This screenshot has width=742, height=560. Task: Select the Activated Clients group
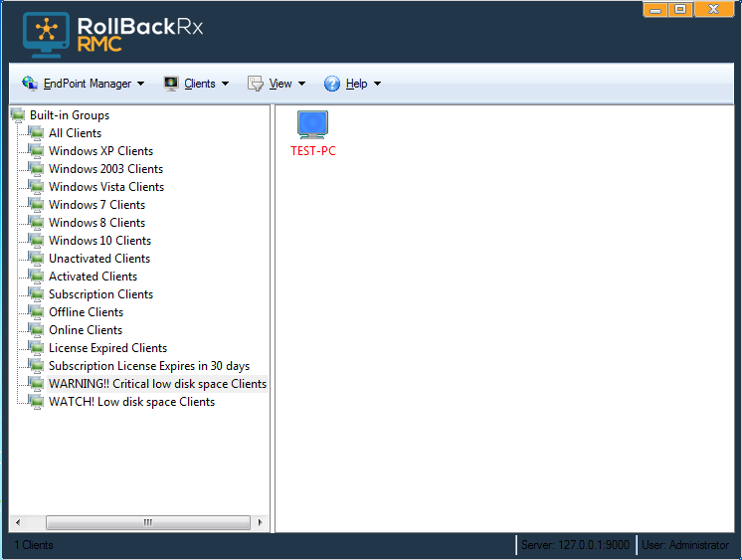tap(93, 277)
